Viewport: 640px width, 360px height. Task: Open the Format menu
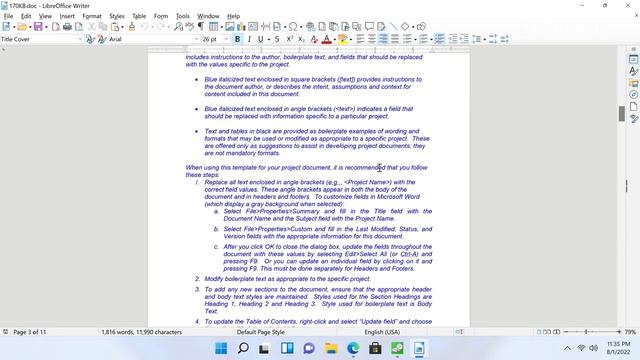[x=92, y=16]
